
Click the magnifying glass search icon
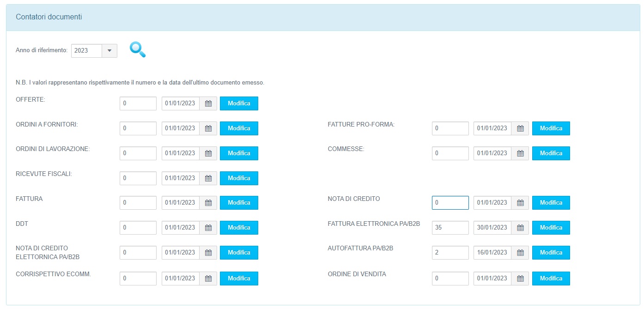(138, 50)
